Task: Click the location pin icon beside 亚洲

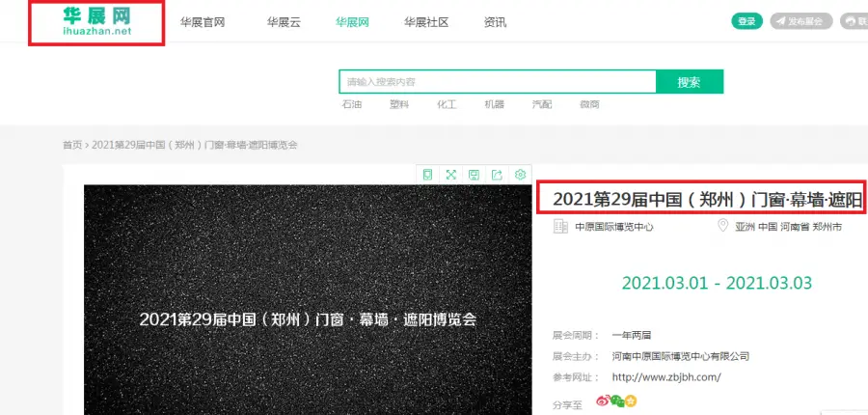Action: click(722, 226)
